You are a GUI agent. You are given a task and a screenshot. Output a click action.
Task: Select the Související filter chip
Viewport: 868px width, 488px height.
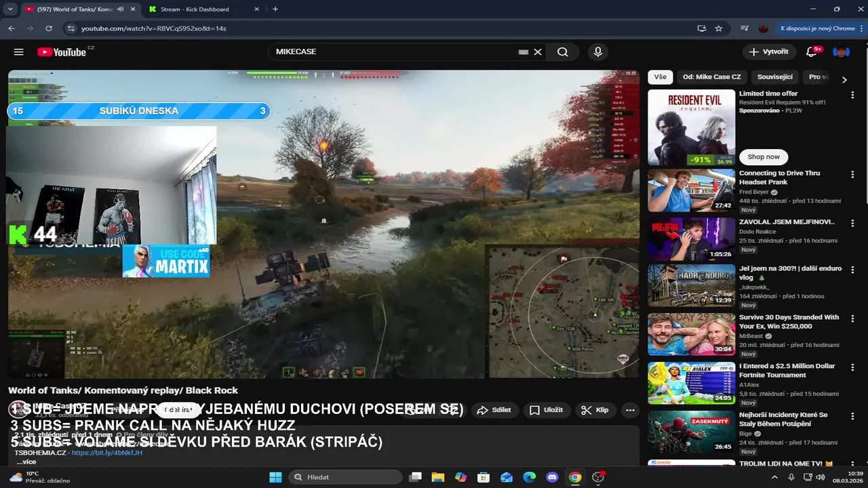point(775,77)
